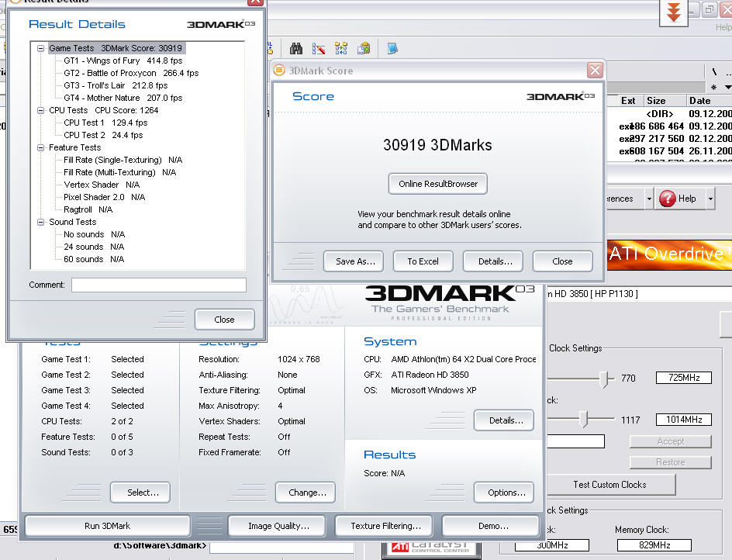Click the blue notepad document toolbar icon
732x560 pixels.
392,48
